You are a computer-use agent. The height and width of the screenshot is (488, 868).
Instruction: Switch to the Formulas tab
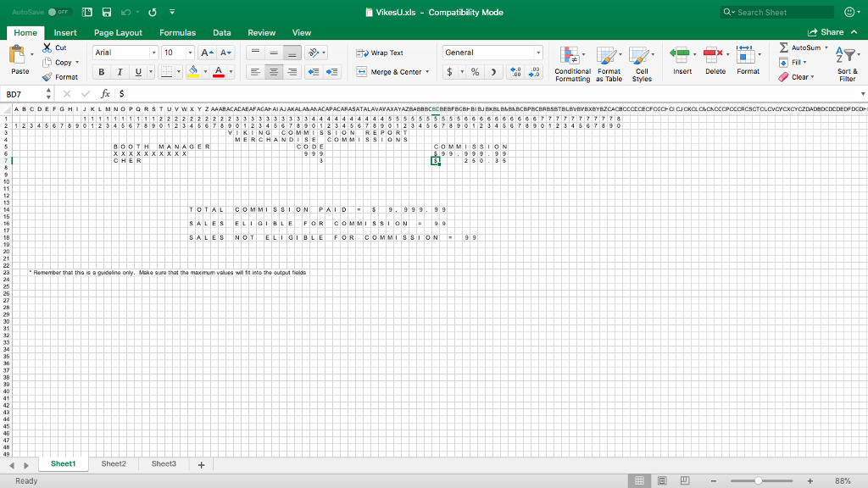(x=178, y=33)
